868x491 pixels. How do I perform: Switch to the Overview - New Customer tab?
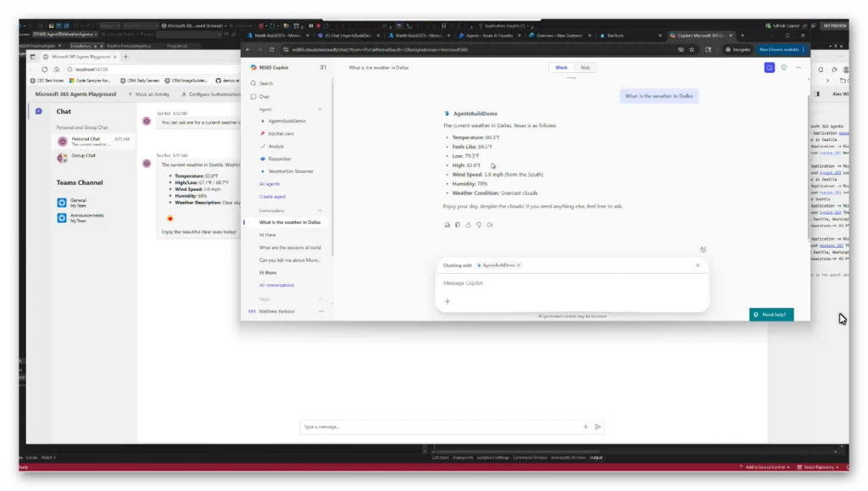559,36
